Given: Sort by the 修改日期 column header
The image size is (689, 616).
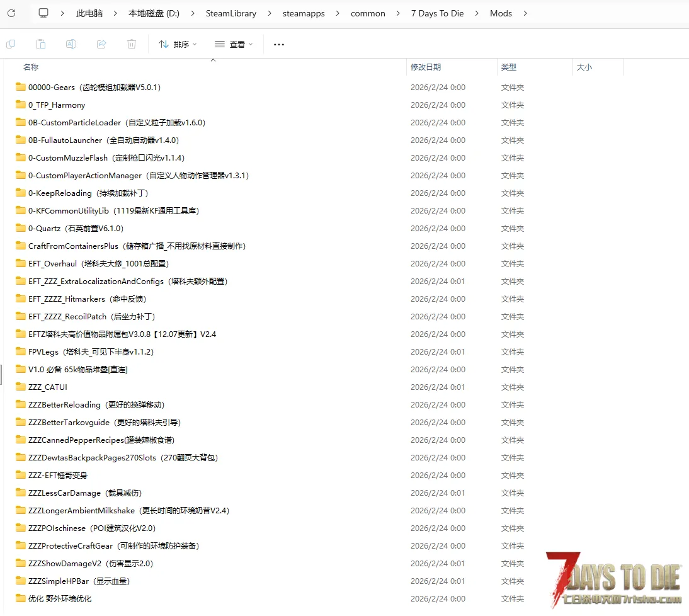Looking at the screenshot, I should pyautogui.click(x=426, y=67).
